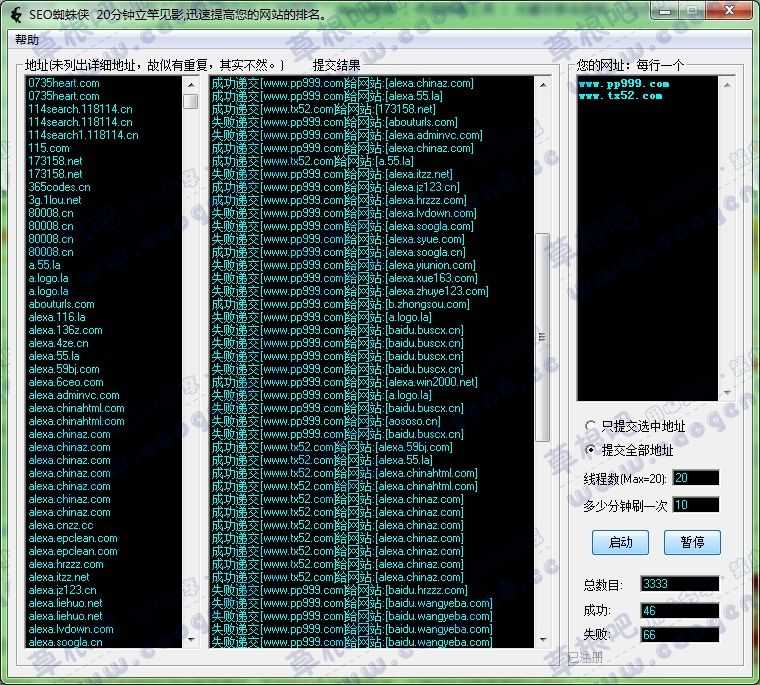This screenshot has width=760, height=685.
Task: Click result row for [alexa.jz123.cn]
Action: click(335, 187)
